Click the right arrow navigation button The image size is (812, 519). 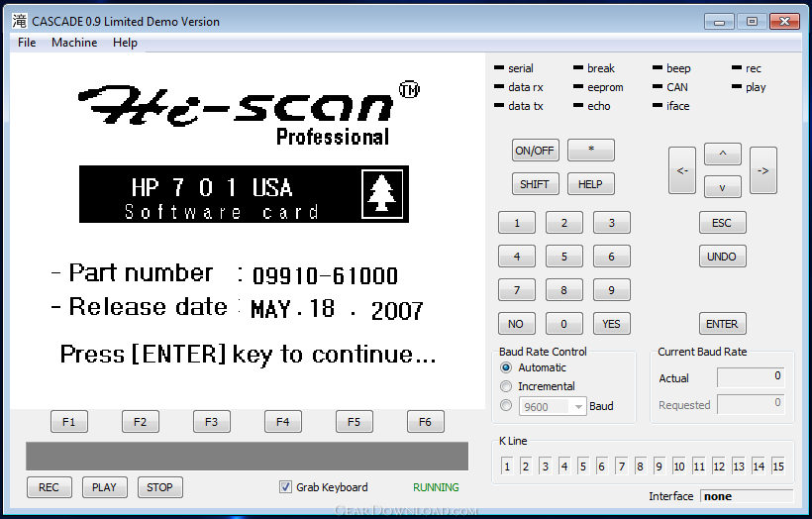pyautogui.click(x=763, y=170)
